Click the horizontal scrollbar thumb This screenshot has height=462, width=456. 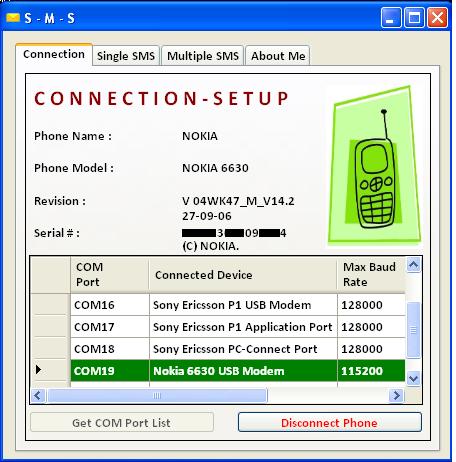157,396
